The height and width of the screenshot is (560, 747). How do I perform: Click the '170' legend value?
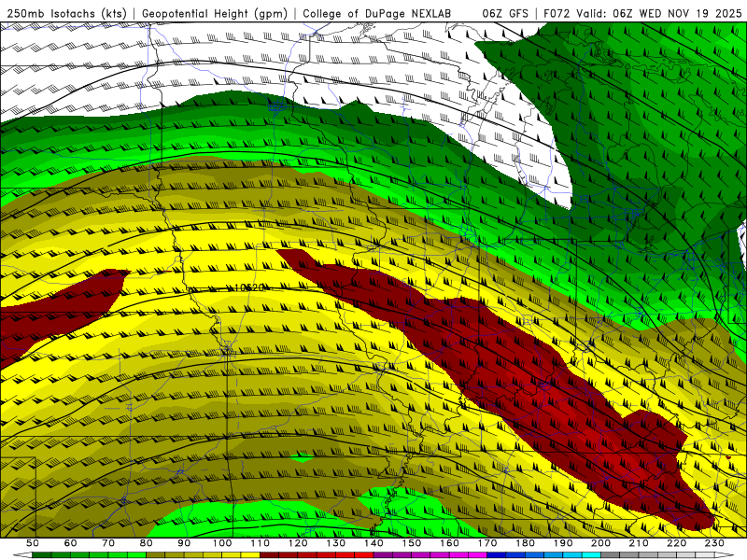click(487, 543)
